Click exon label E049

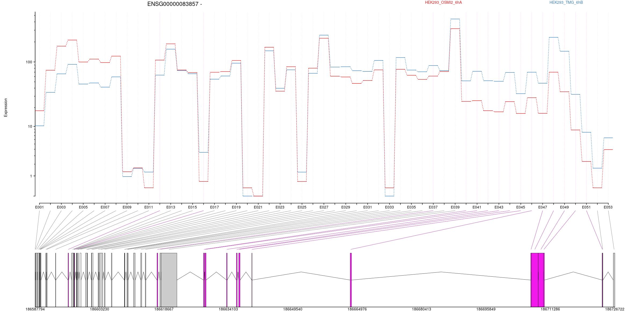pos(564,207)
